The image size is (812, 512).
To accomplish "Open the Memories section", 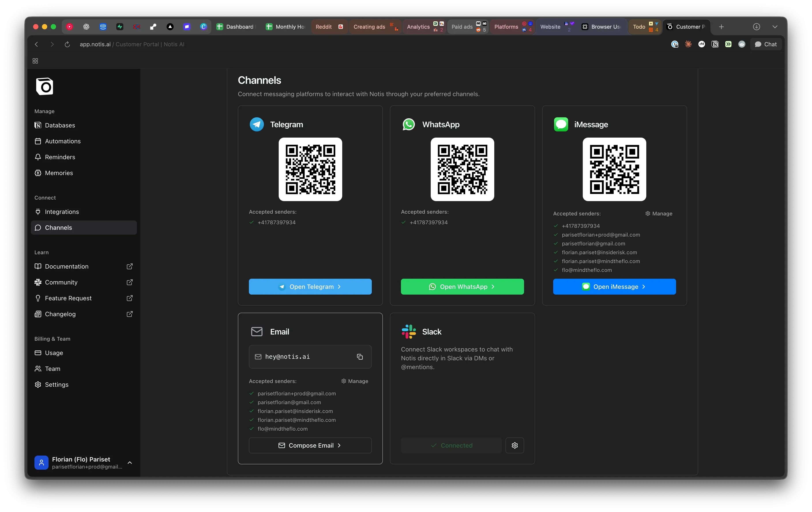I will click(x=84, y=173).
